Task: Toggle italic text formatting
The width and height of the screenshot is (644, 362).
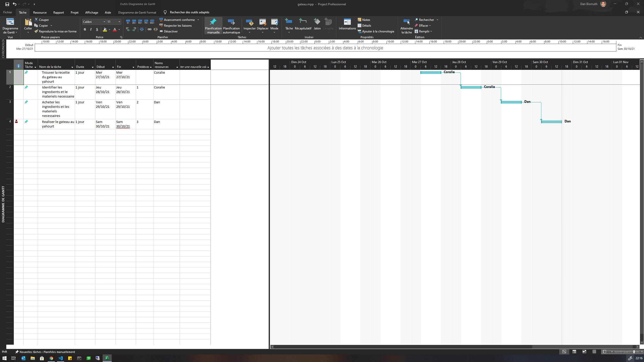Action: click(x=91, y=29)
